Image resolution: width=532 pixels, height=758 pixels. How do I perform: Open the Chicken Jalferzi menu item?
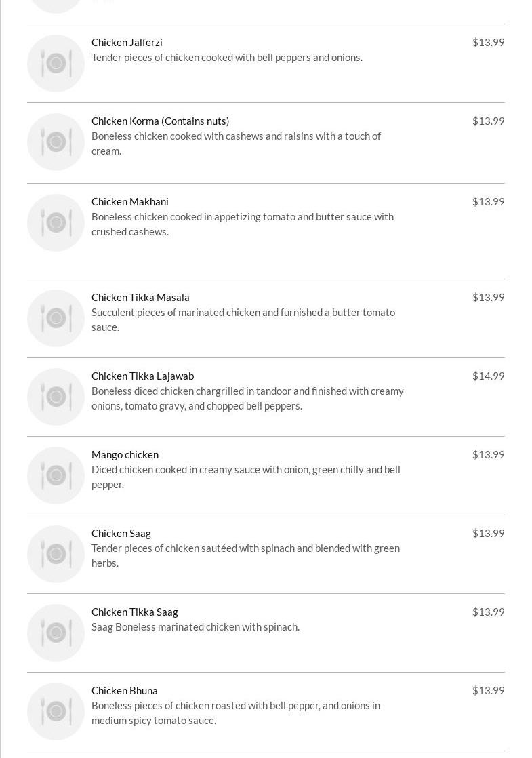(127, 42)
